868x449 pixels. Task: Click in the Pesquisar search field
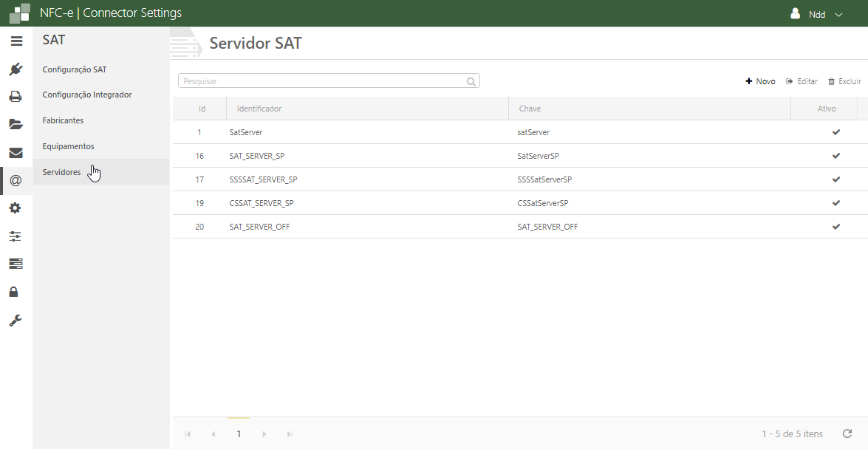pyautogui.click(x=323, y=81)
